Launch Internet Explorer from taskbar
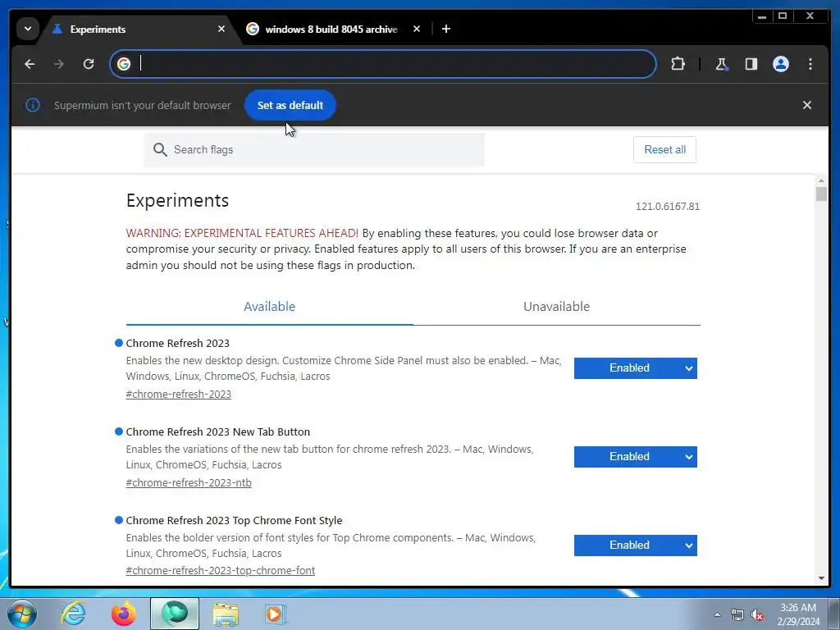 click(73, 614)
